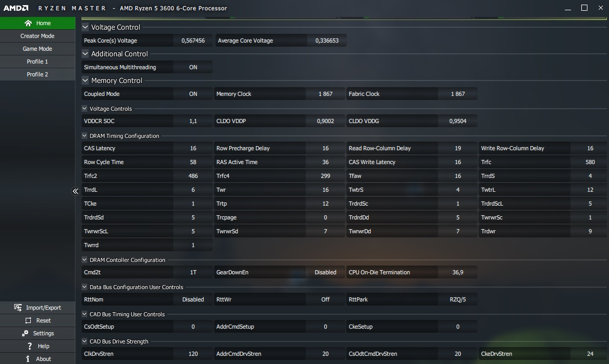Collapse the Additional Control section
The image size is (609, 364).
pyautogui.click(x=85, y=54)
